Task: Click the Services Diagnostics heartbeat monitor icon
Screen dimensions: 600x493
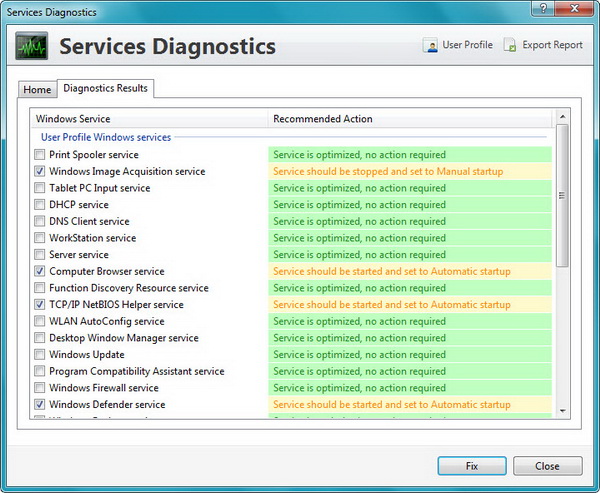Action: [x=32, y=46]
